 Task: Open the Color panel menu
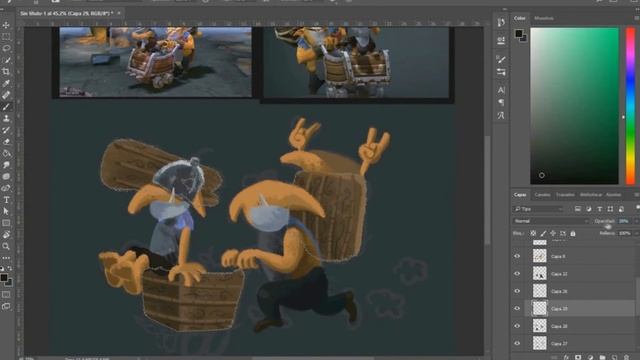pyautogui.click(x=636, y=18)
